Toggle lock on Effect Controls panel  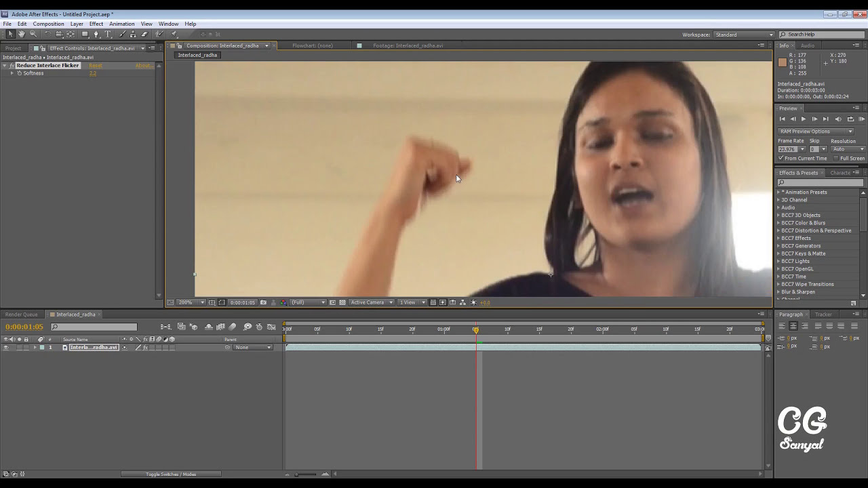(43, 48)
